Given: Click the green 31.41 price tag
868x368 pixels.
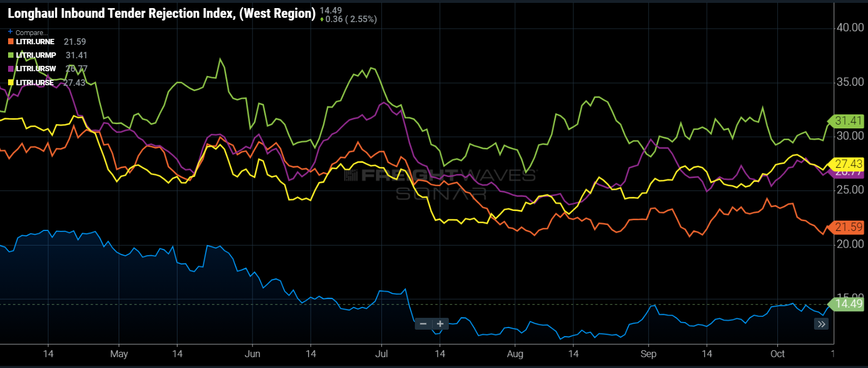Looking at the screenshot, I should 848,121.
